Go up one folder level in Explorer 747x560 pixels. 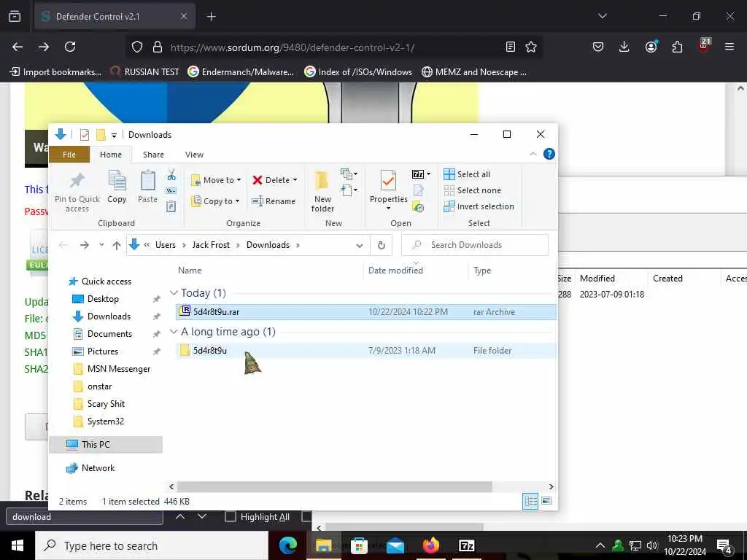[117, 245]
